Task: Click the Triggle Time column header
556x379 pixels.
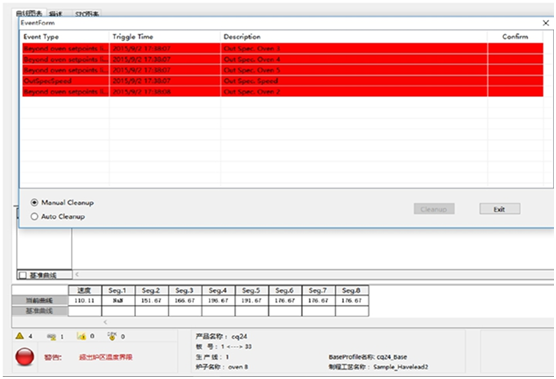Action: click(x=165, y=37)
